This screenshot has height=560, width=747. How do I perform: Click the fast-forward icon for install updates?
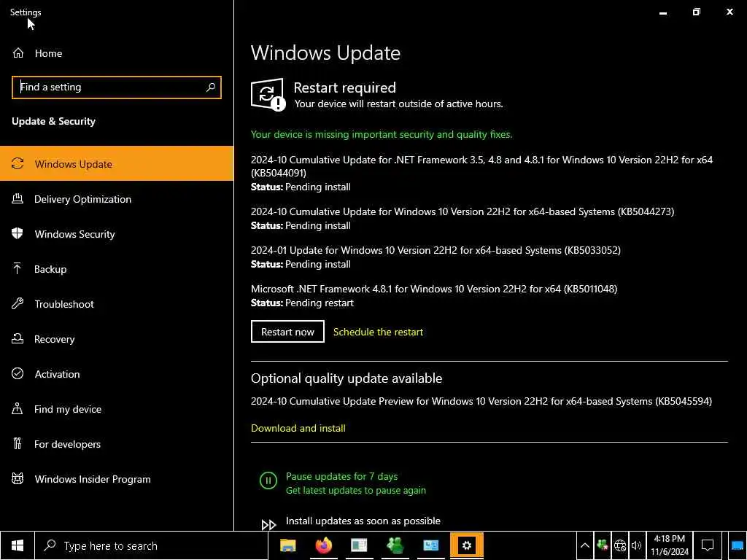pyautogui.click(x=268, y=525)
